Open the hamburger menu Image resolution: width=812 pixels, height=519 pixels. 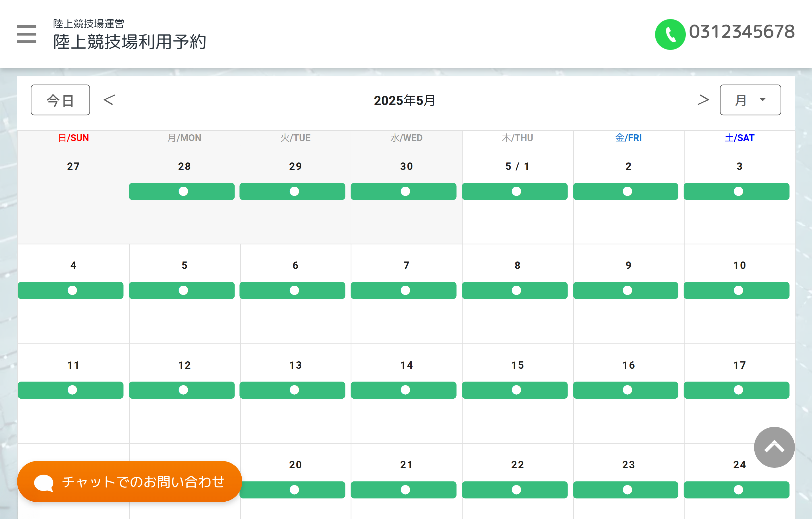coord(26,34)
